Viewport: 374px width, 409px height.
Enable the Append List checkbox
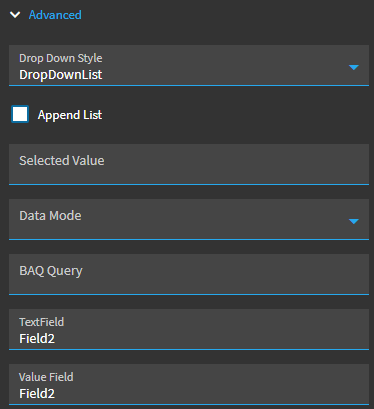pyautogui.click(x=20, y=114)
